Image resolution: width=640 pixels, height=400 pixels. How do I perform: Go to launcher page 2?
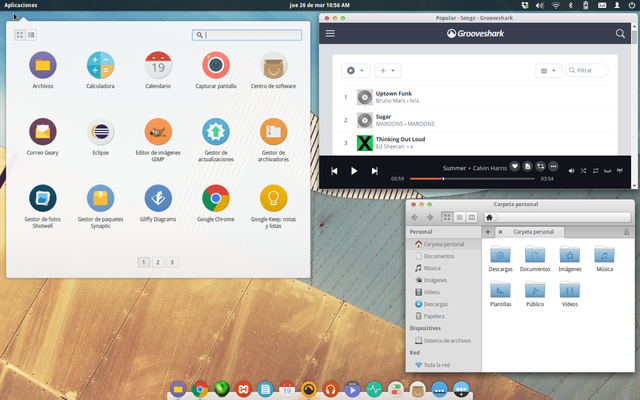tap(158, 262)
